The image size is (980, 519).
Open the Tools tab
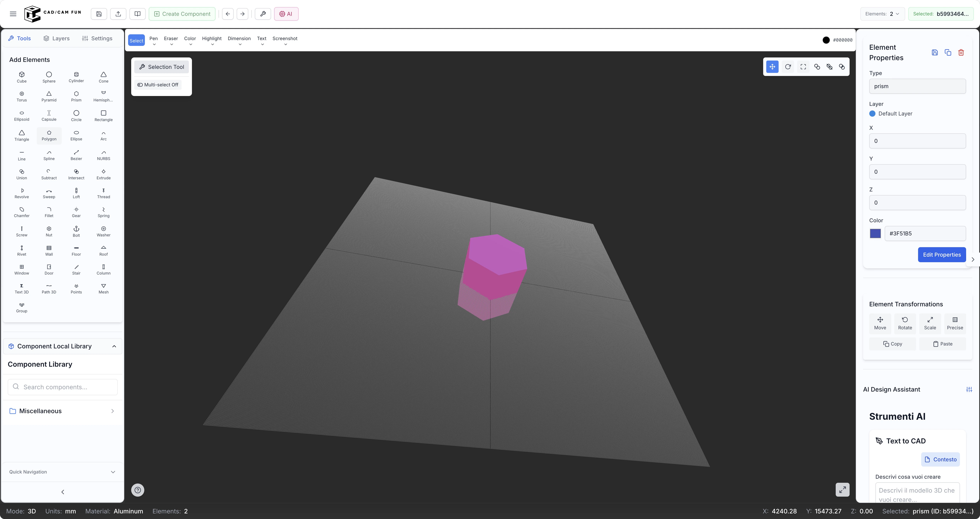point(19,38)
